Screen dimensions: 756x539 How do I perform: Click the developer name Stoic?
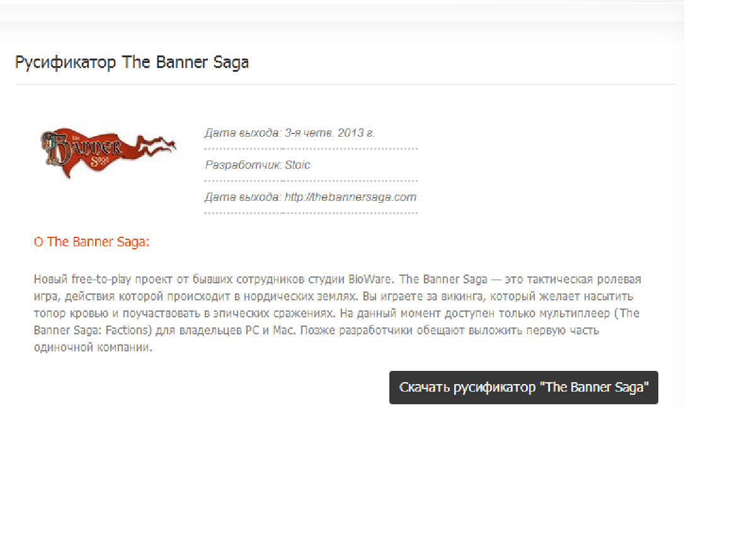pos(297,165)
